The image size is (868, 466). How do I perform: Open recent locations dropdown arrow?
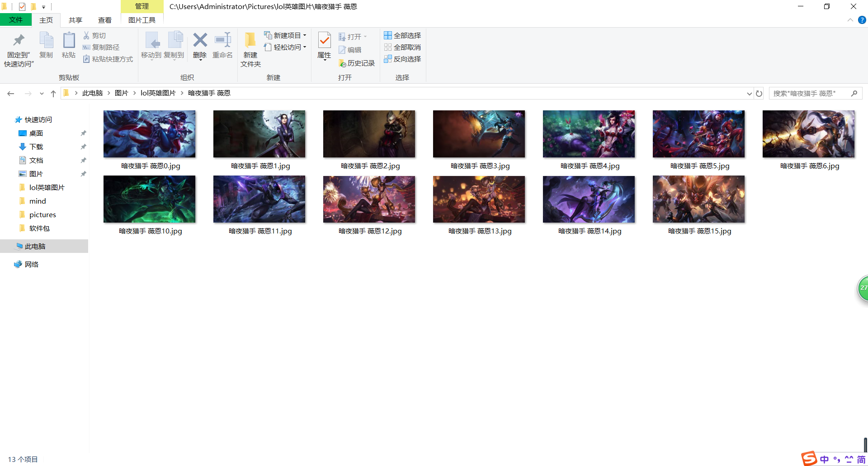pos(42,93)
